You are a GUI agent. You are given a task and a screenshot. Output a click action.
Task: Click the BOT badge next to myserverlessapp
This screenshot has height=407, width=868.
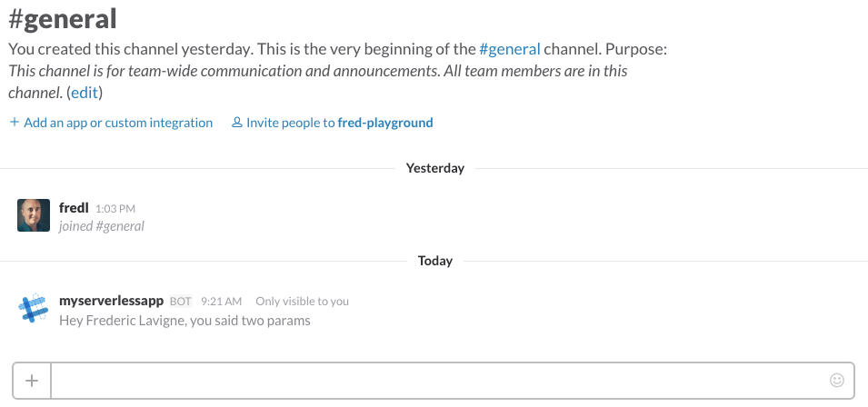(180, 302)
